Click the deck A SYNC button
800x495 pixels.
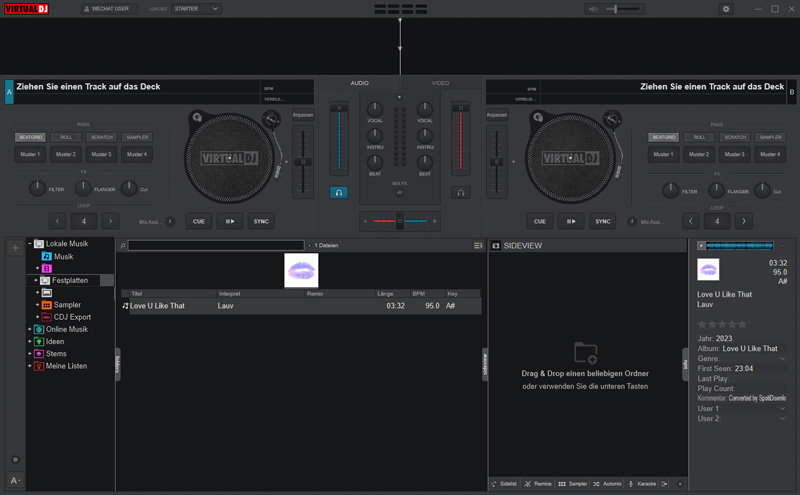[261, 221]
